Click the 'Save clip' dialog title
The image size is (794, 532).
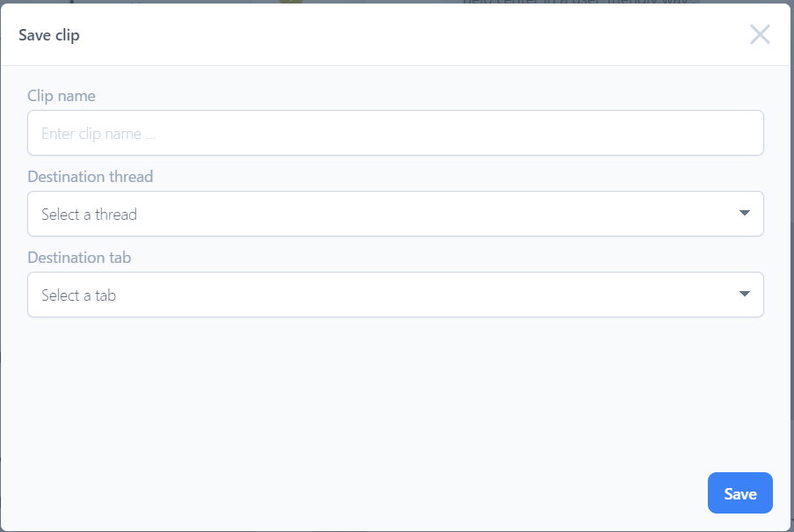(49, 35)
